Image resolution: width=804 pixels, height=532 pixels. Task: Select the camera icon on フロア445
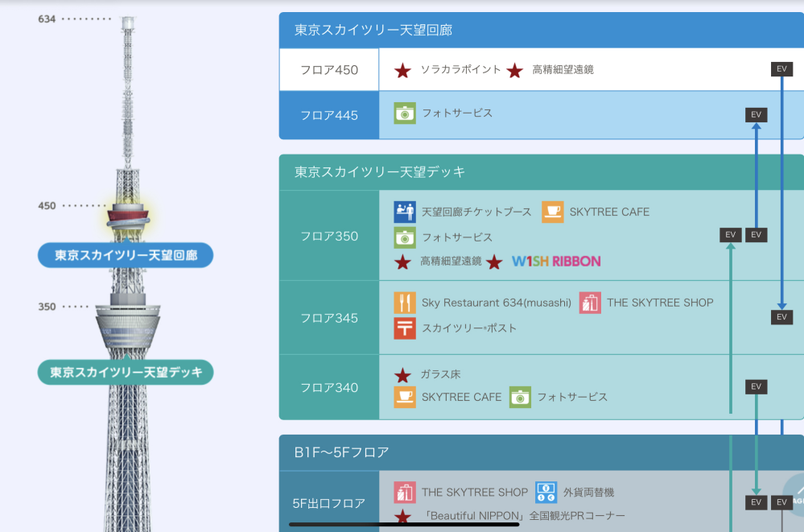(405, 113)
